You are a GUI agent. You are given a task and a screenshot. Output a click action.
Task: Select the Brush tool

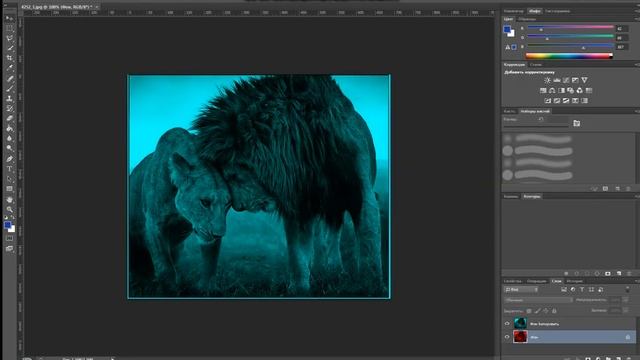point(9,88)
